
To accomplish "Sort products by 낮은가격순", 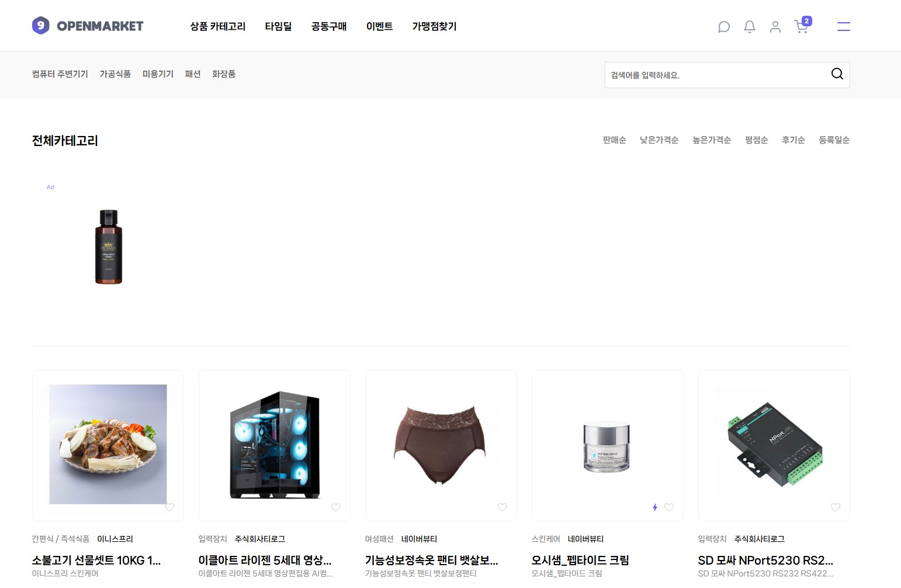I will point(659,140).
